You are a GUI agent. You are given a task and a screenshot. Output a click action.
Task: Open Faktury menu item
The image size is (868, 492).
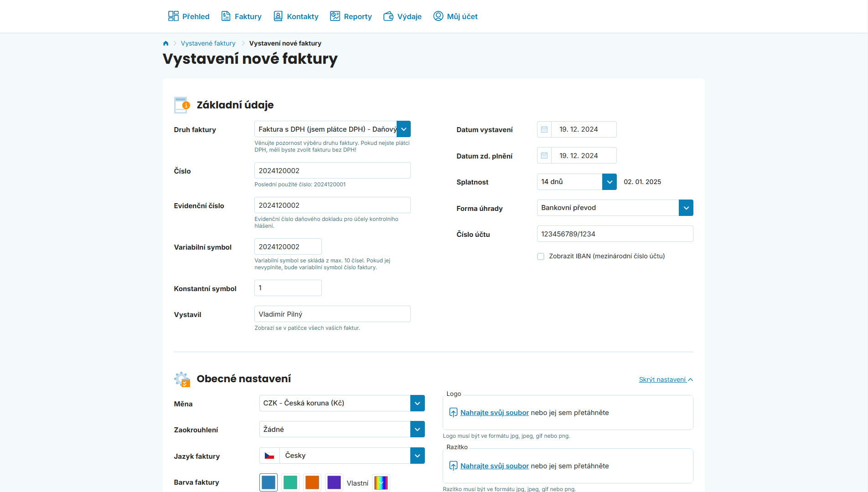[x=241, y=16]
